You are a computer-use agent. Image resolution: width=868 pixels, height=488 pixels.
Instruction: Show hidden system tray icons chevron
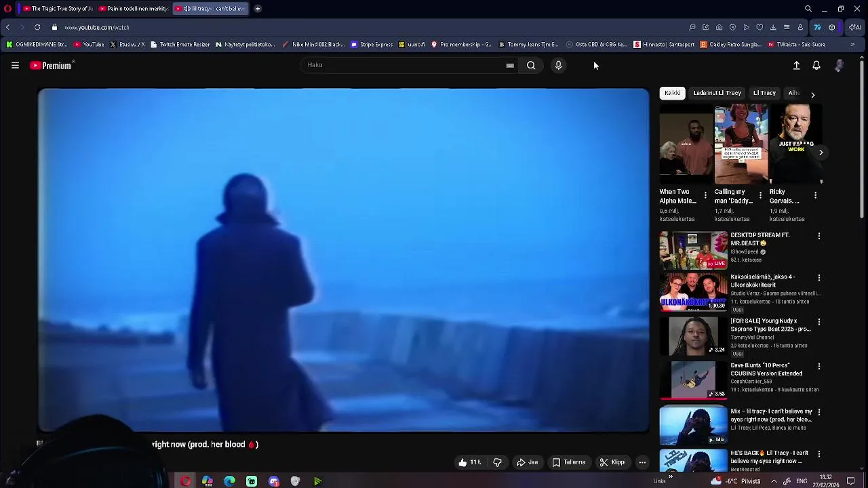point(774,481)
